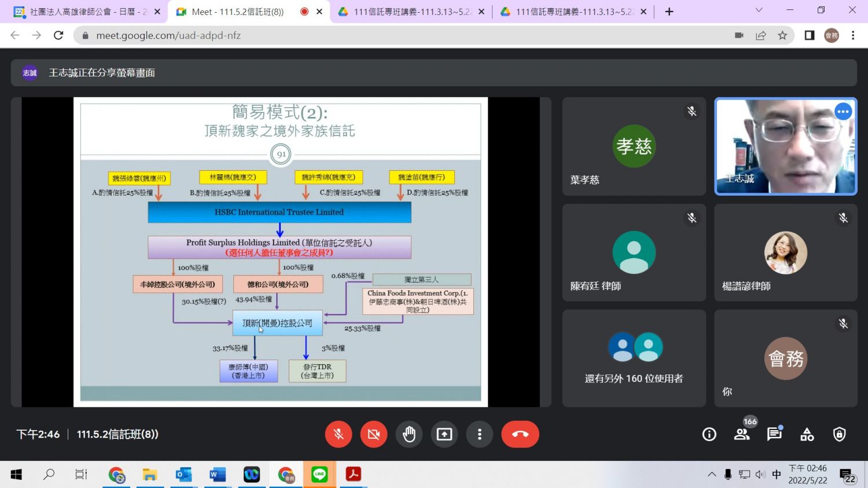
Task: Click 楊譜諺律師 participant tile
Action: click(x=786, y=252)
